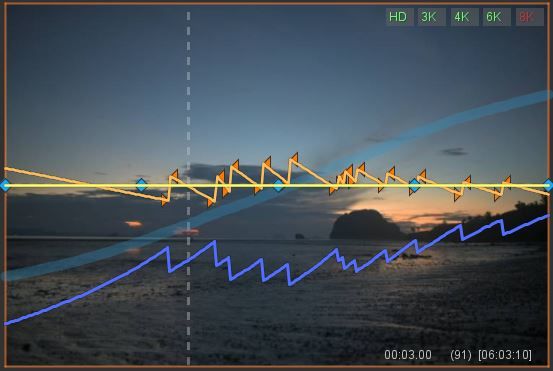Click the rightmost orange triangle marker above yellow line
Screen dimensions: 553x371
pyautogui.click(x=507, y=180)
